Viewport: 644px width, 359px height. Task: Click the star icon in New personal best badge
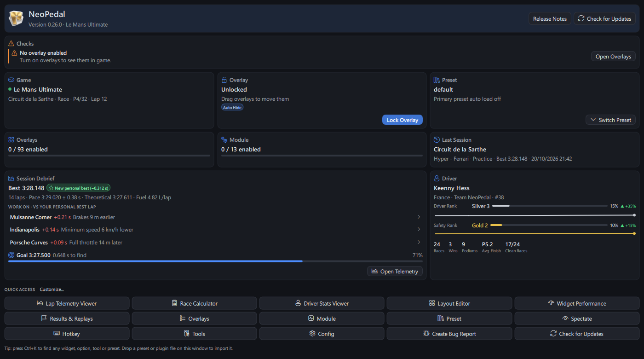pyautogui.click(x=51, y=188)
